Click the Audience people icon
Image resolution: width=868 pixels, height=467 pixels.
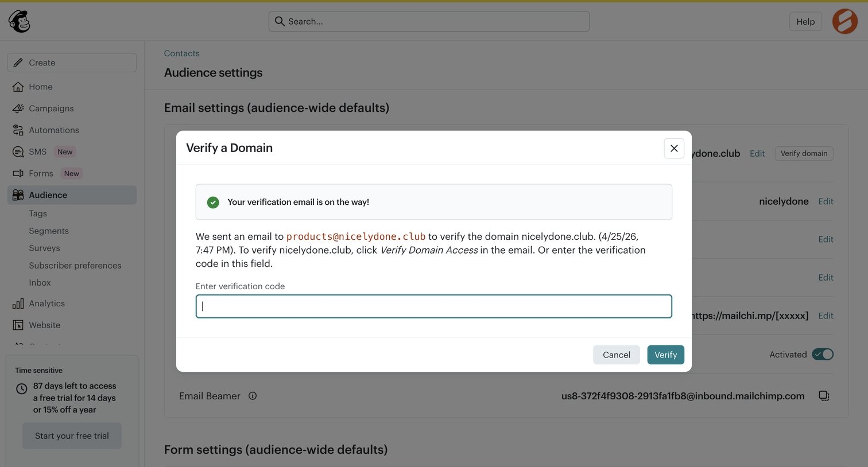pyautogui.click(x=18, y=195)
